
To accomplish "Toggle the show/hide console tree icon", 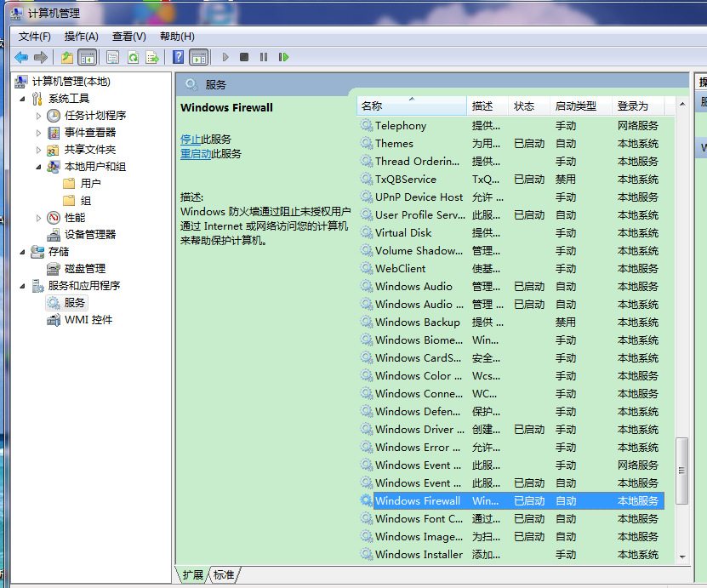I will 88,57.
